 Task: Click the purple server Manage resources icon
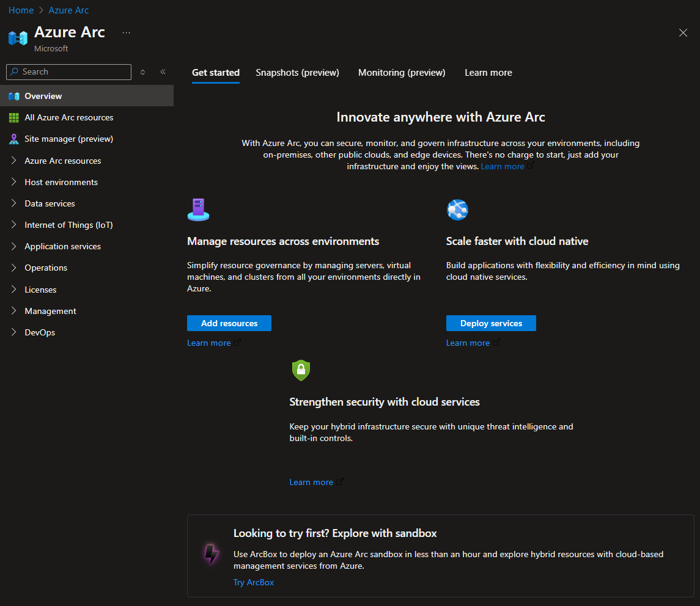(198, 210)
